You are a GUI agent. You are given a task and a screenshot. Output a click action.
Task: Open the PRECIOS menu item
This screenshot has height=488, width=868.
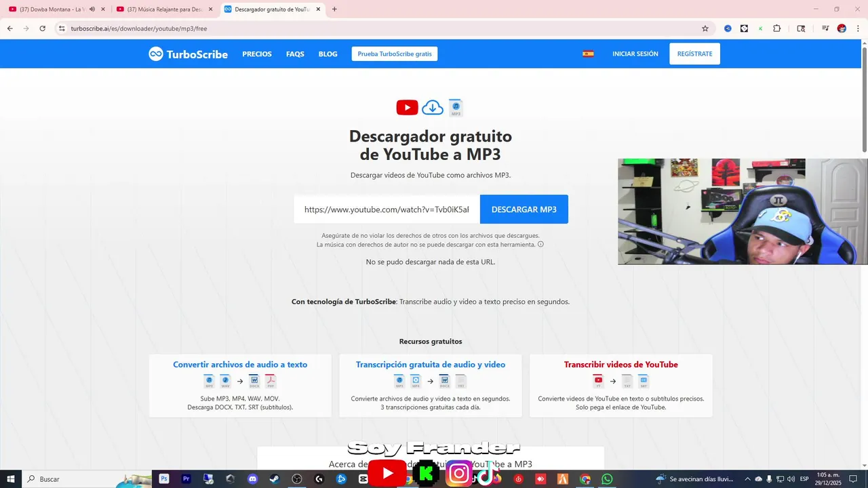pos(257,54)
